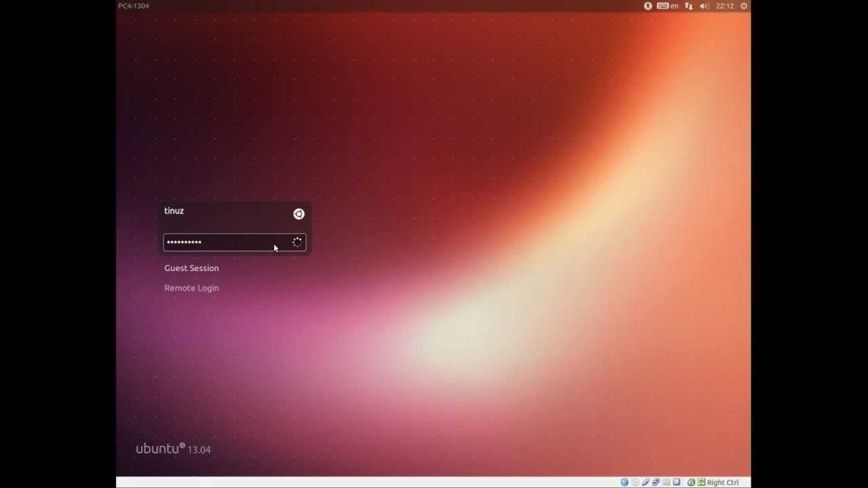
Task: Open the session selector badge next to tinuz
Action: 298,213
